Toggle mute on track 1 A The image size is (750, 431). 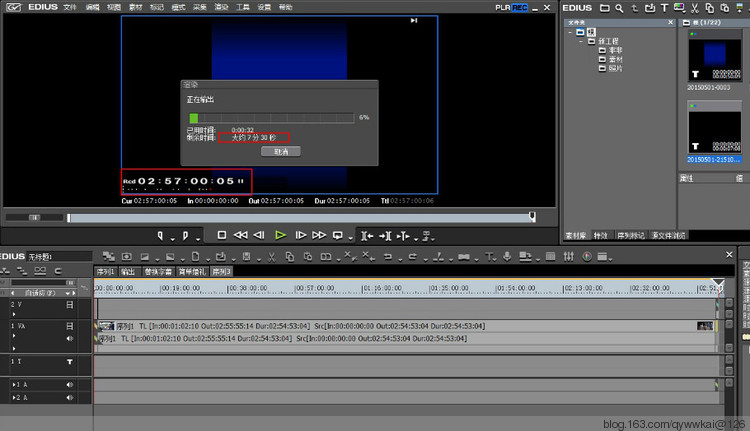point(70,384)
